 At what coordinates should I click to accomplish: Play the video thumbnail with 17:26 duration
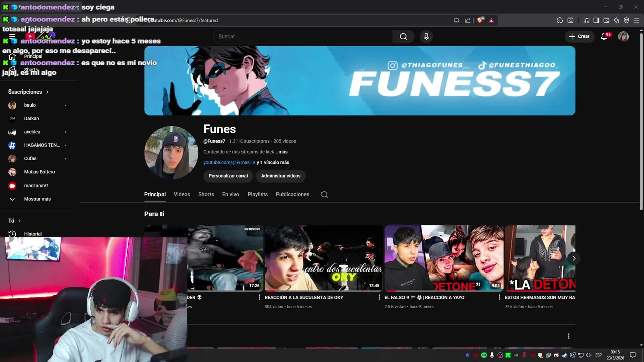[x=225, y=258]
